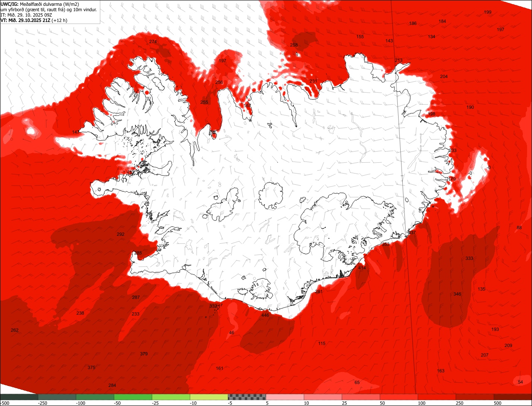Viewport: 532px width, 406px height.
Task: Select the map value 292
Action: pos(121,234)
